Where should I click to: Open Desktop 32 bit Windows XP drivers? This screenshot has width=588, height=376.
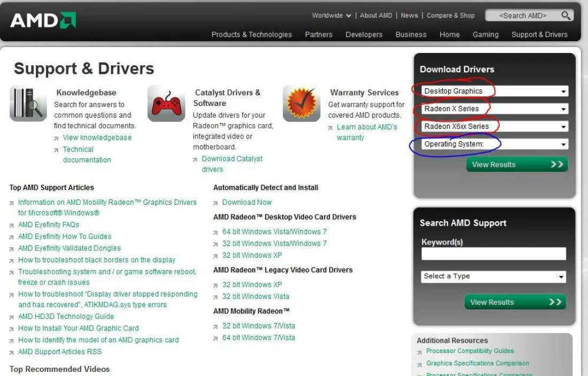pyautogui.click(x=252, y=255)
